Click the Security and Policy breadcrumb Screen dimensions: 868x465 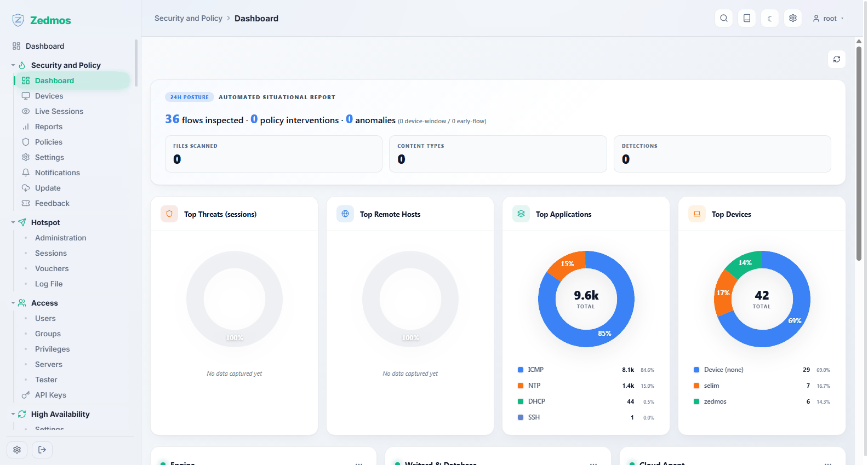coord(189,18)
